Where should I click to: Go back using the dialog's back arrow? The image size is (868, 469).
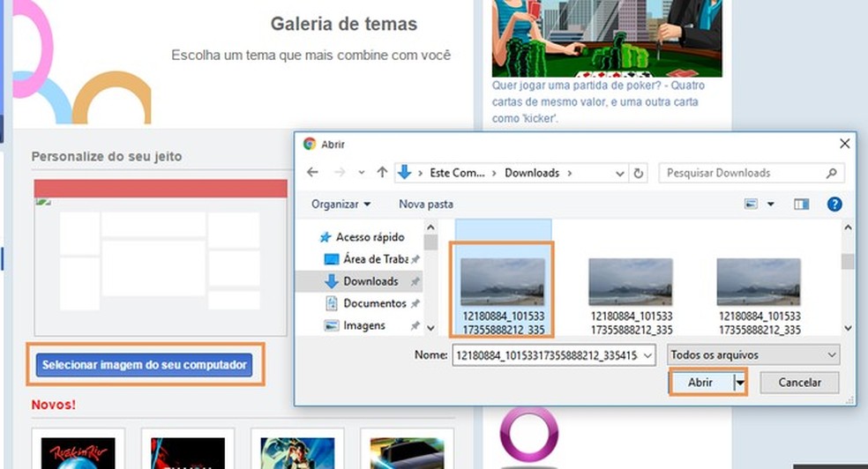pos(312,173)
